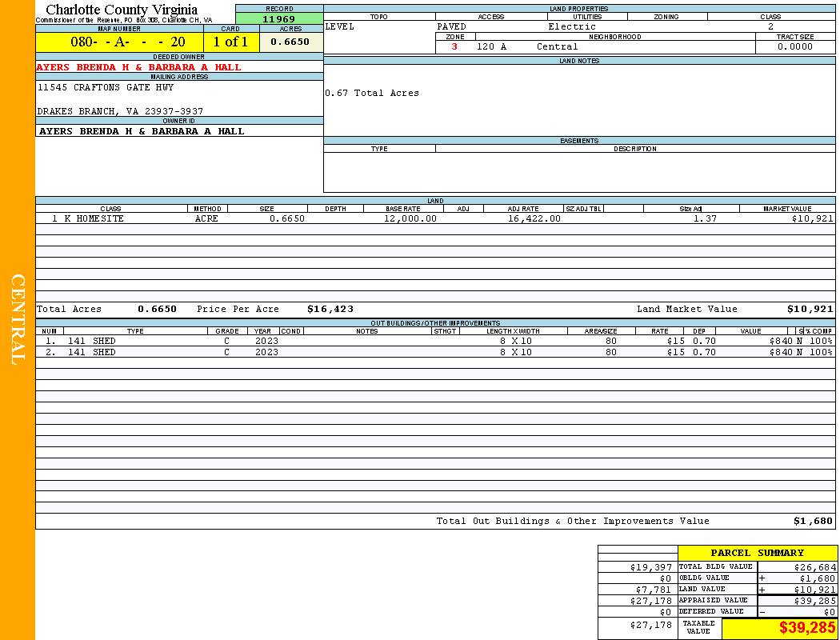
Task: Click the green record number 11969
Action: (278, 19)
